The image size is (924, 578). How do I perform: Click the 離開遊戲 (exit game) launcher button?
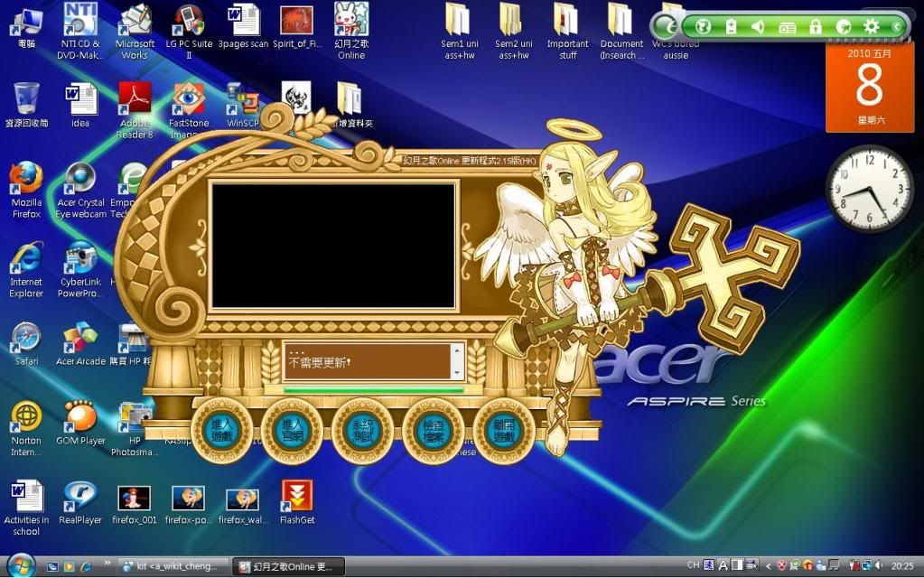click(x=504, y=431)
